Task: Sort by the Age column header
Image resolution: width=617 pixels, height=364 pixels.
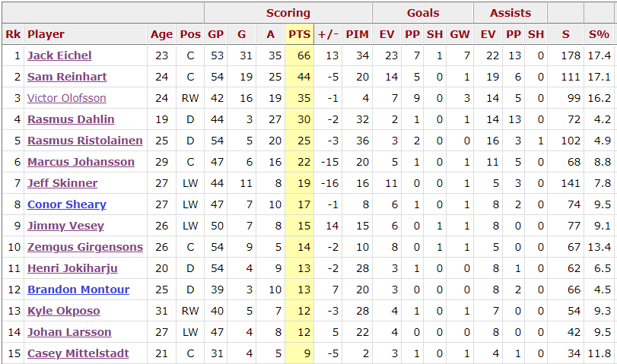Action: 161,34
